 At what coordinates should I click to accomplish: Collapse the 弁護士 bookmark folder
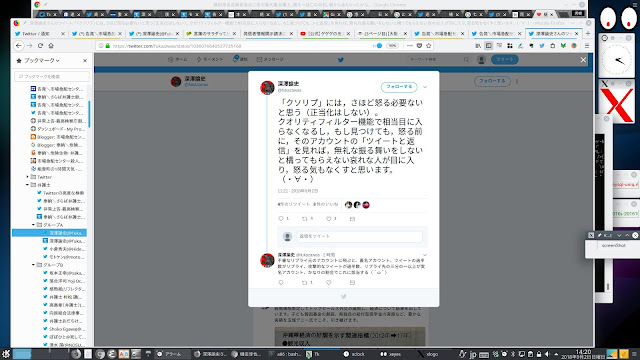28,185
